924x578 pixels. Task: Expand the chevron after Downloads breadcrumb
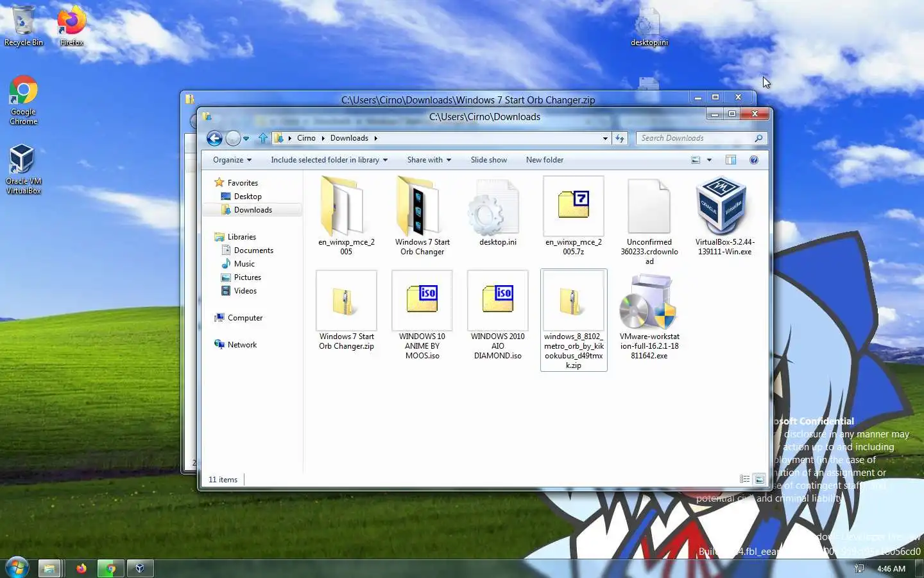pyautogui.click(x=375, y=138)
